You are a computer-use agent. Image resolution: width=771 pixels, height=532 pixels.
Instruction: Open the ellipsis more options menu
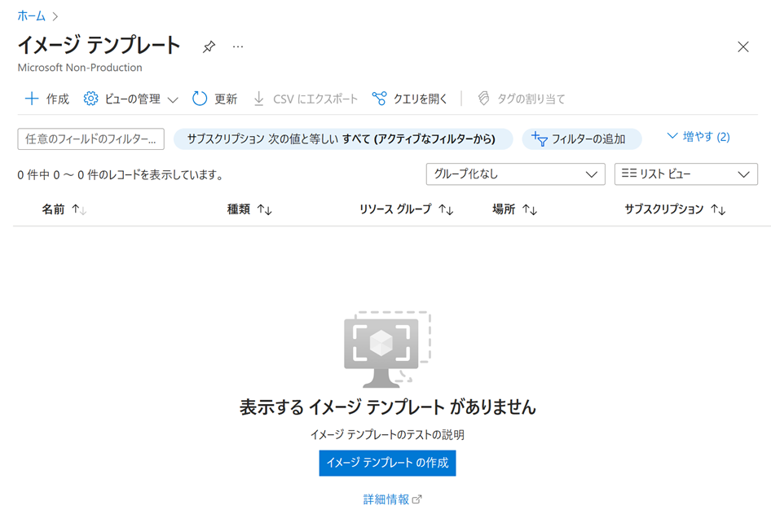click(238, 47)
